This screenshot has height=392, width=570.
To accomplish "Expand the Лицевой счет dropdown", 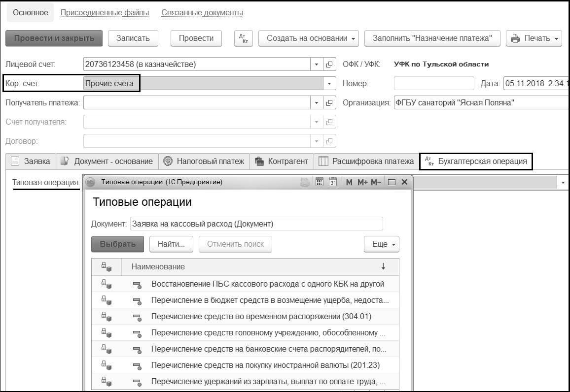I will [316, 65].
